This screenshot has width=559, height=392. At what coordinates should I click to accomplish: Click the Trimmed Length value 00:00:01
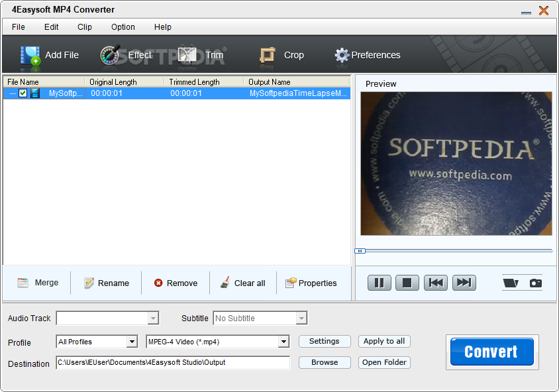tap(186, 93)
